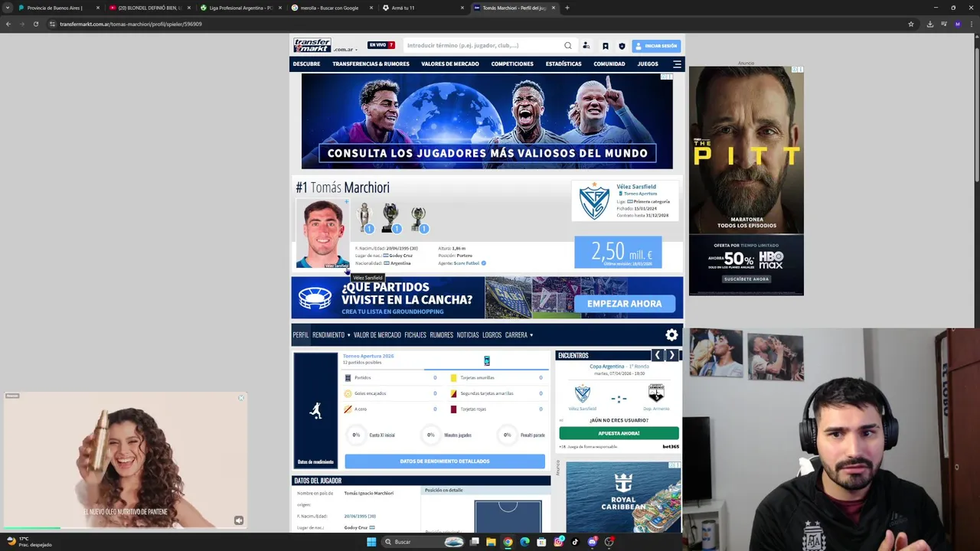Click the bookmark watchlist icon
Screen dimensions: 980x551
605,46
